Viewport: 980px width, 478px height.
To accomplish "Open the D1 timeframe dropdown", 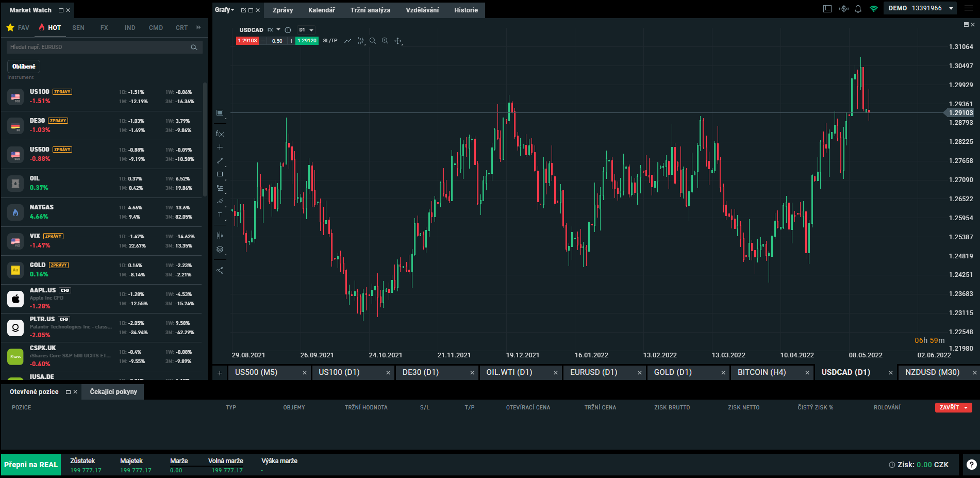I will [306, 30].
